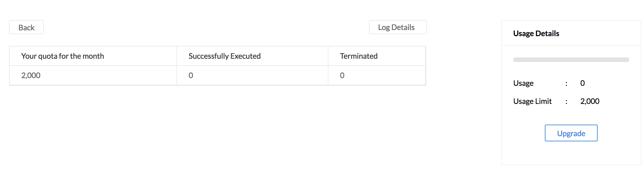Click the Usage Details title text
This screenshot has height=193, width=644.
(536, 33)
